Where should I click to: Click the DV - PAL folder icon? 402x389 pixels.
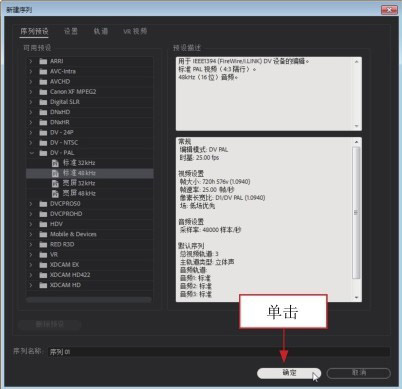[43, 153]
